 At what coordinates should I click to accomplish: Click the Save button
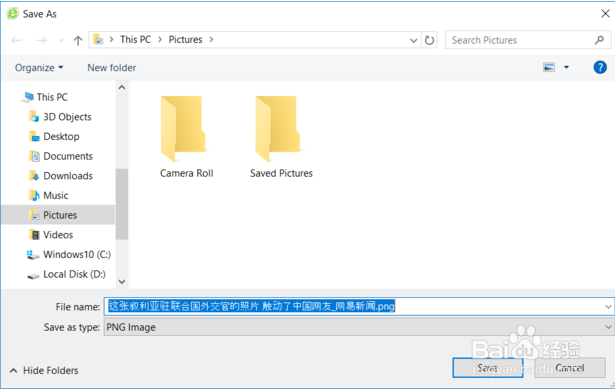[x=488, y=368]
